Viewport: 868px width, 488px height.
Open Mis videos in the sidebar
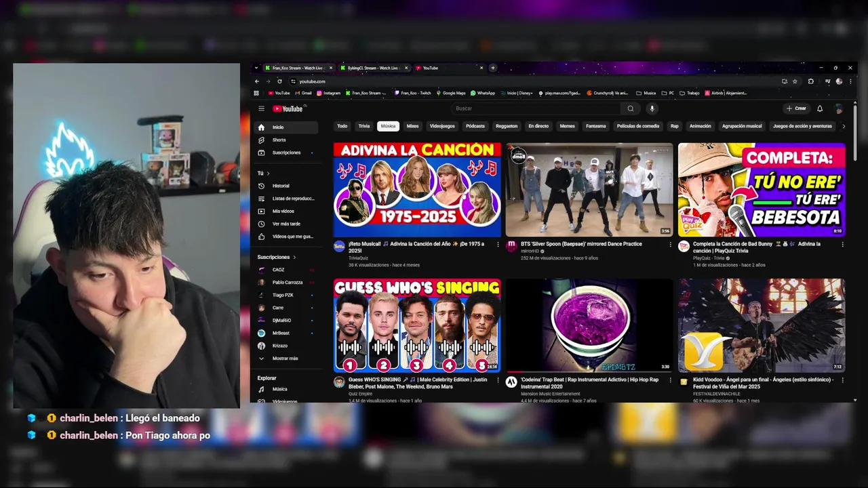pos(287,211)
